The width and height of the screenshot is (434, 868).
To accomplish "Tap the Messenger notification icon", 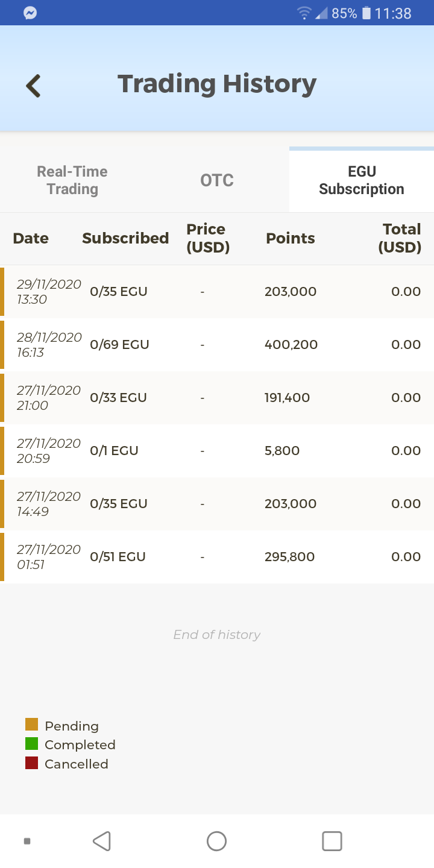I will [30, 13].
